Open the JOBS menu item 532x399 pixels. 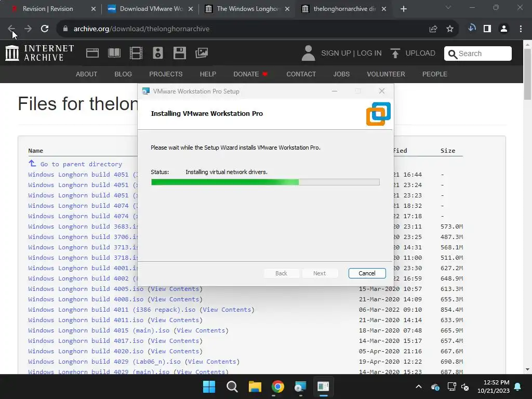[x=341, y=74]
